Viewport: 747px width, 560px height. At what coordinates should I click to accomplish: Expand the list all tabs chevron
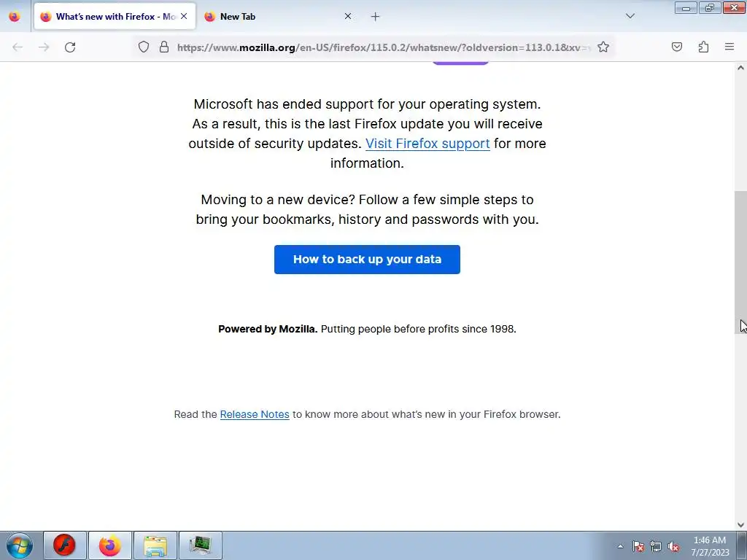point(630,16)
